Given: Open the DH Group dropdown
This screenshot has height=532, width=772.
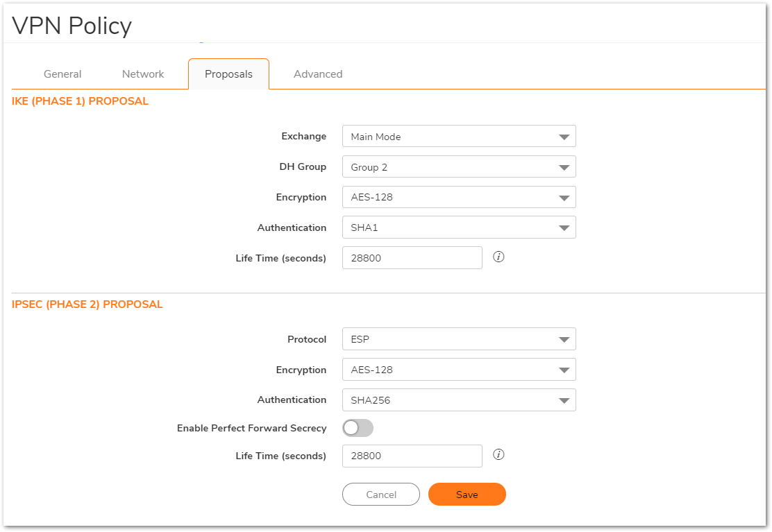Looking at the screenshot, I should coord(459,166).
